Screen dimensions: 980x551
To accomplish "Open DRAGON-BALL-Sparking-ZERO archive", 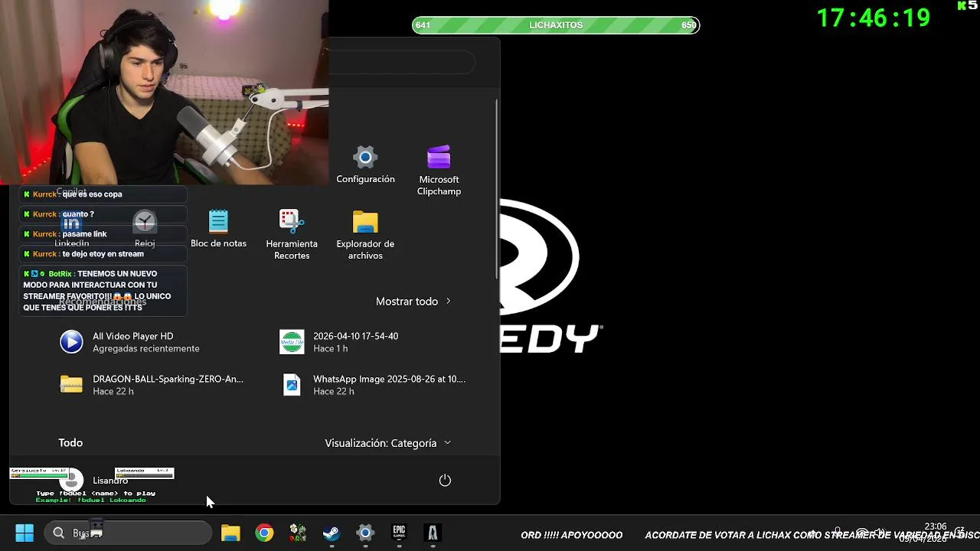I will [x=153, y=385].
